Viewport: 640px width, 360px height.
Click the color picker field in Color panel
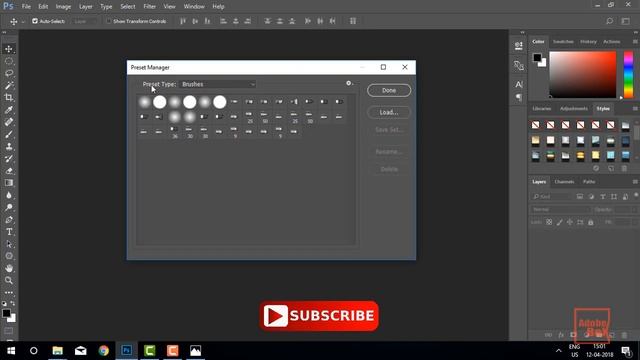(582, 75)
